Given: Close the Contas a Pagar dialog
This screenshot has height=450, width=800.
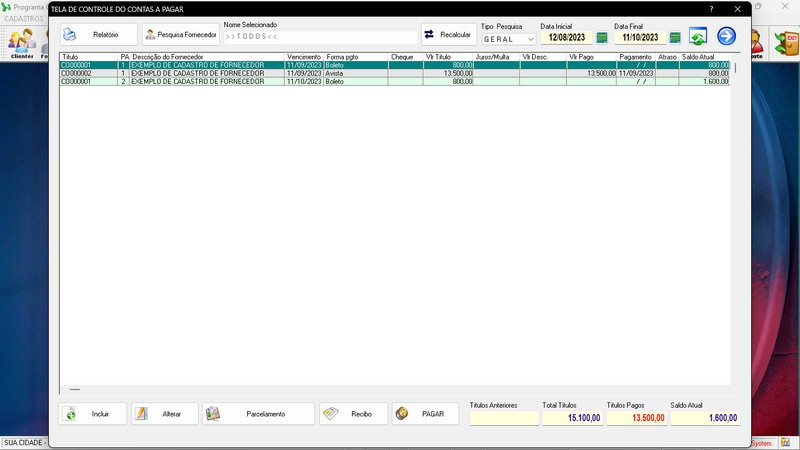Looking at the screenshot, I should (738, 9).
